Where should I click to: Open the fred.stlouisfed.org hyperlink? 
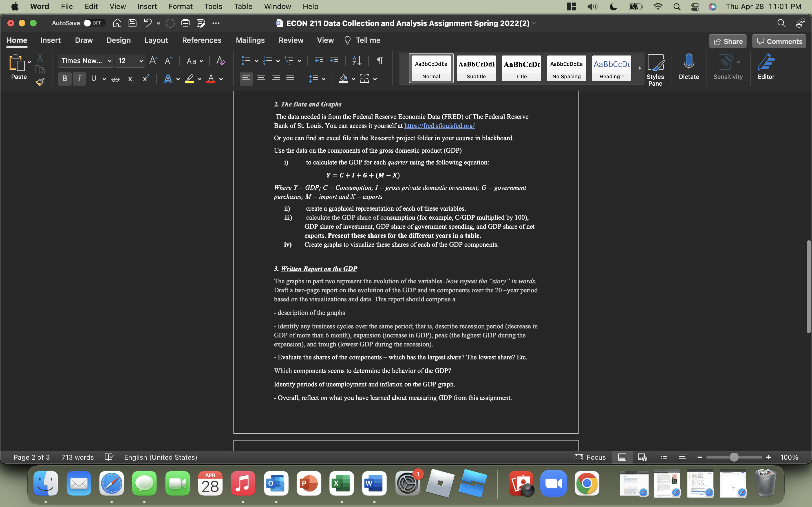[x=439, y=126]
